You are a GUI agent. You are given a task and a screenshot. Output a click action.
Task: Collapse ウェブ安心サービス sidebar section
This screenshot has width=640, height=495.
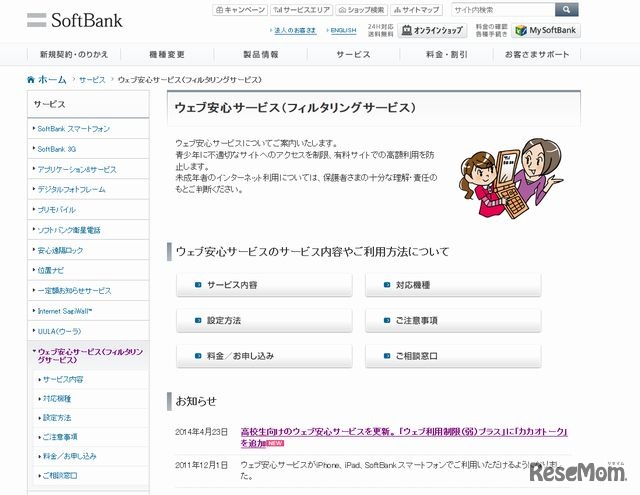pyautogui.click(x=90, y=356)
